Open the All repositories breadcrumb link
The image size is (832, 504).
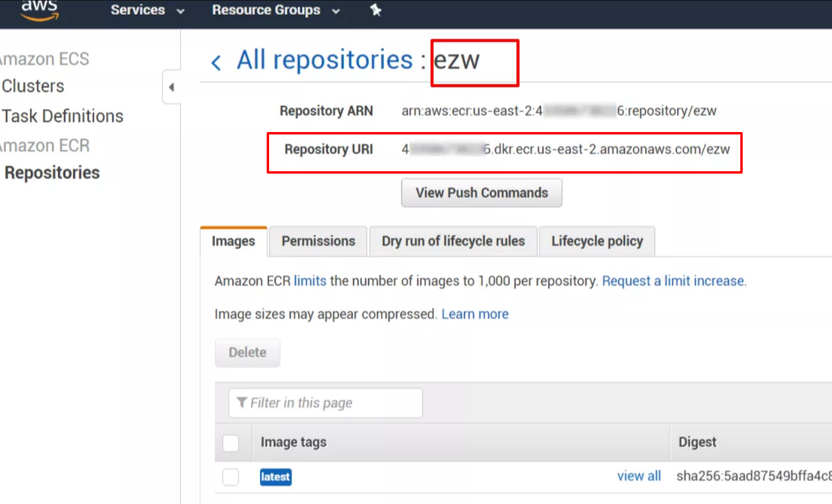tap(325, 60)
